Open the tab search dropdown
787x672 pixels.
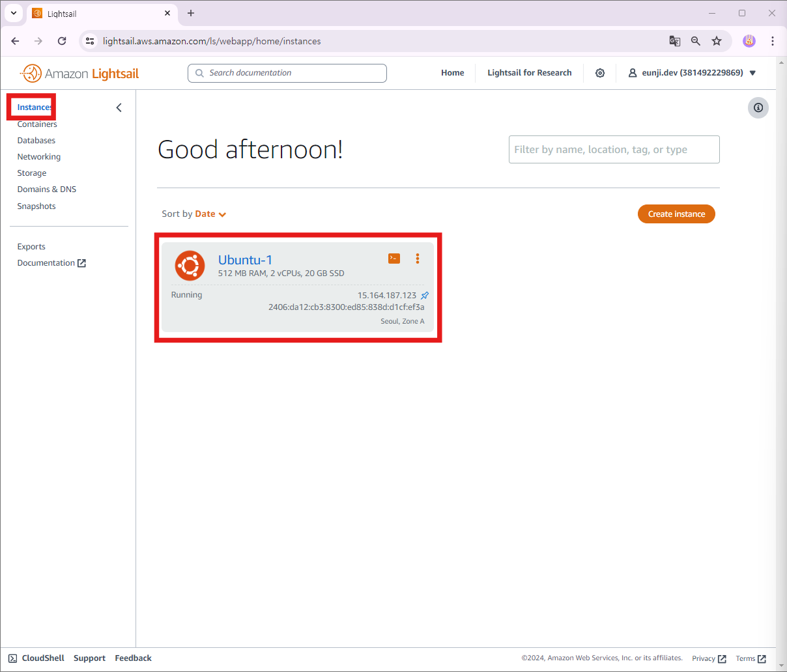(14, 13)
